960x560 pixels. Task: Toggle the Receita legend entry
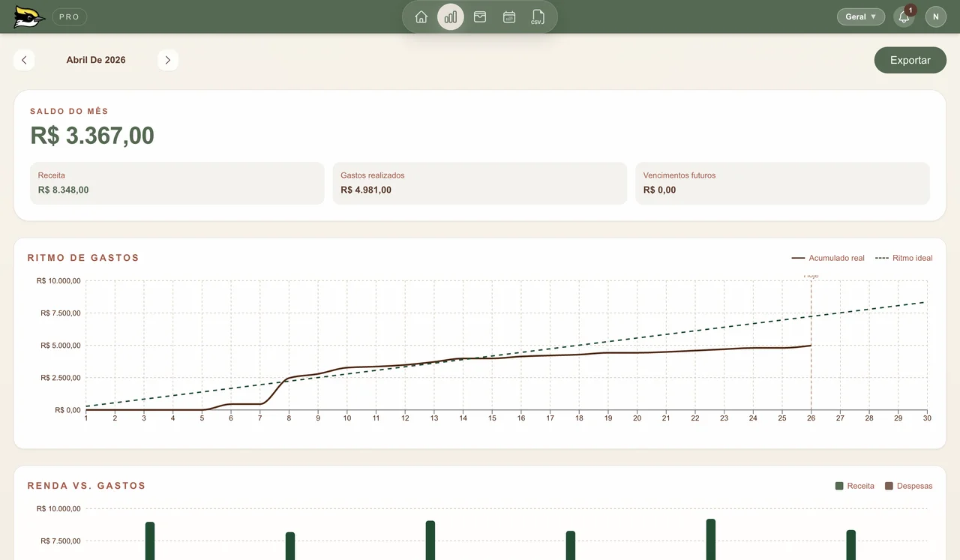tap(855, 486)
